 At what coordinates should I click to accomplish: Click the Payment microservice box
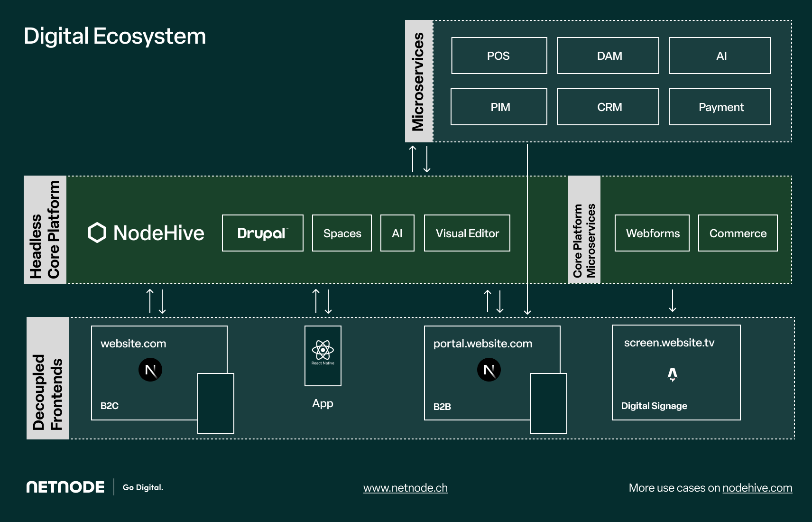click(720, 107)
